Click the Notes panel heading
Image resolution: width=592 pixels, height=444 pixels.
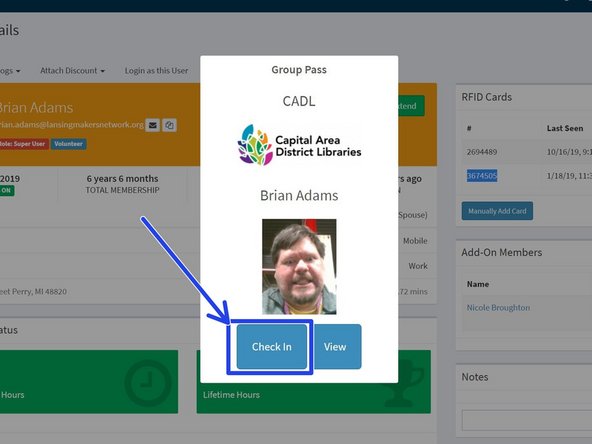pyautogui.click(x=475, y=377)
